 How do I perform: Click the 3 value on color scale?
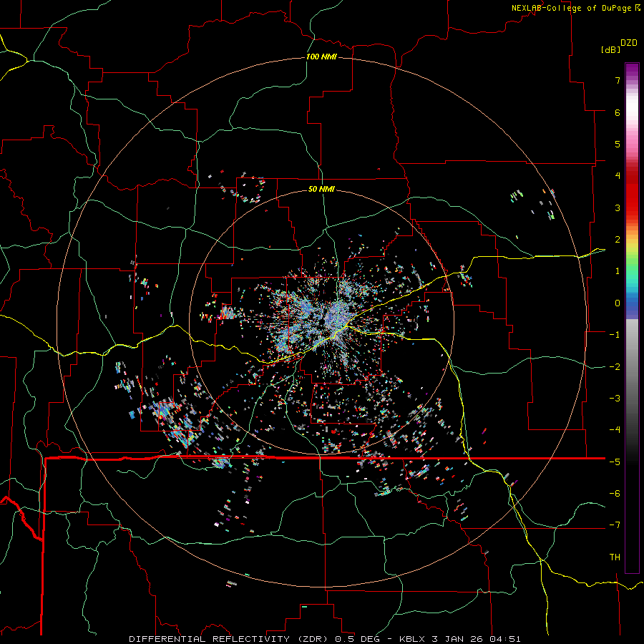[618, 208]
